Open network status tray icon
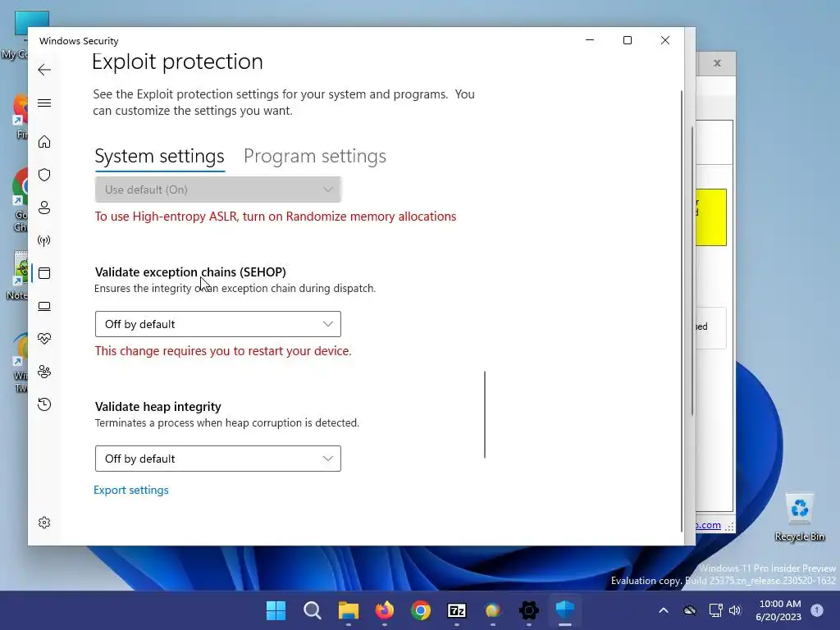Screen dimensions: 840x630 [715, 610]
